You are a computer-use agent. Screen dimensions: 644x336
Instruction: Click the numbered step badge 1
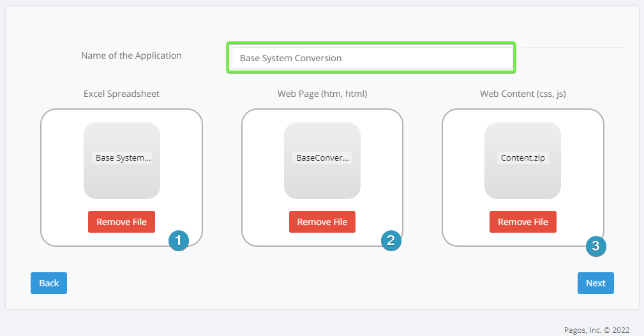[178, 240]
